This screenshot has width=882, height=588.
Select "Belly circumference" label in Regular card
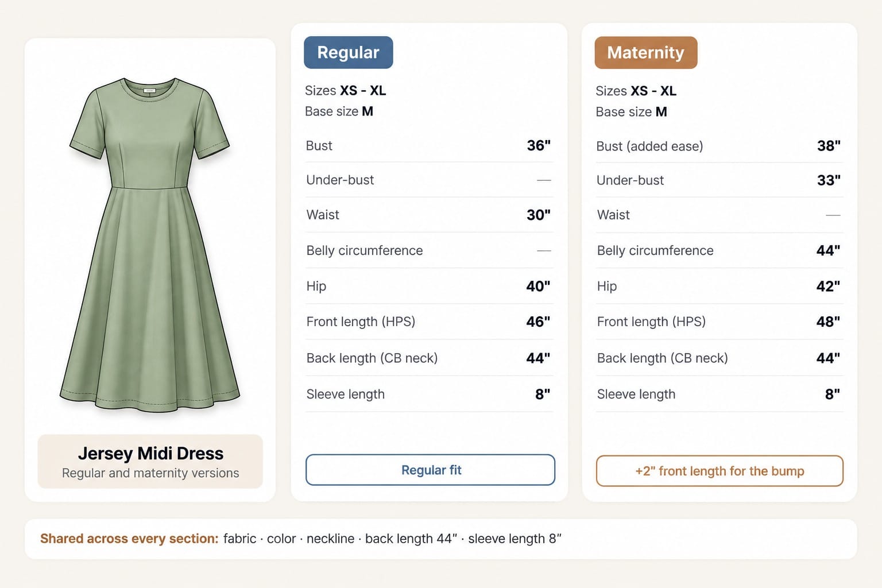click(365, 250)
